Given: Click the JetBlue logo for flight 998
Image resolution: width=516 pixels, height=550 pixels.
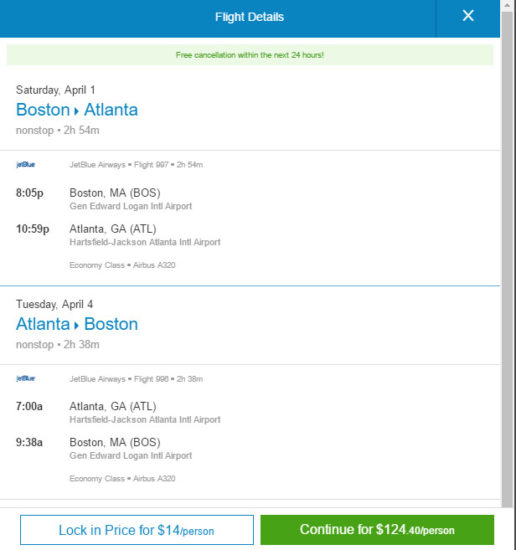Looking at the screenshot, I should (26, 378).
